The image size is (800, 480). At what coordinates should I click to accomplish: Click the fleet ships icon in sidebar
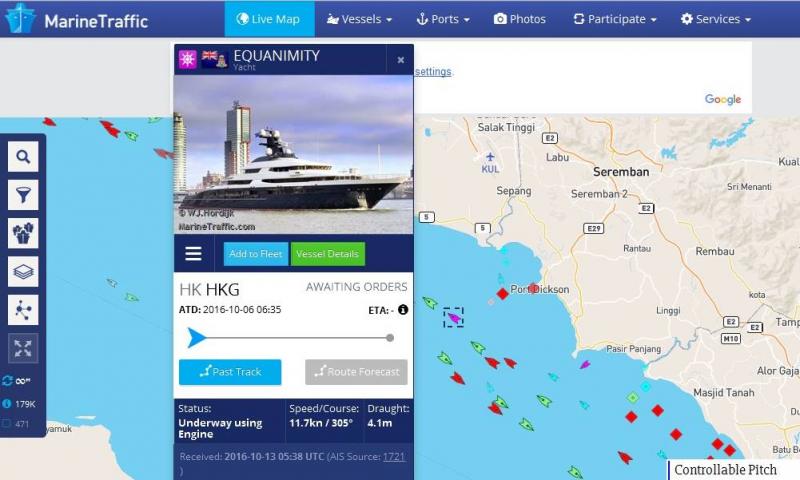(23, 233)
